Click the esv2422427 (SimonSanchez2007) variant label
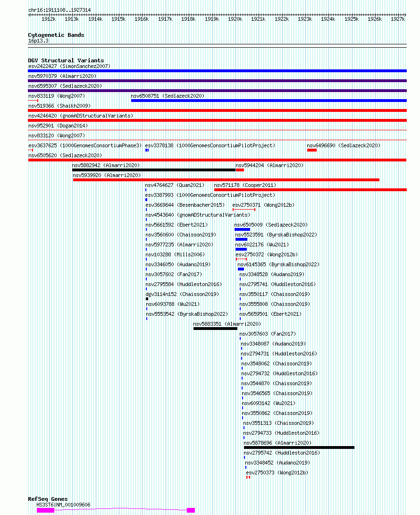The height and width of the screenshot is (515, 420). 69,67
